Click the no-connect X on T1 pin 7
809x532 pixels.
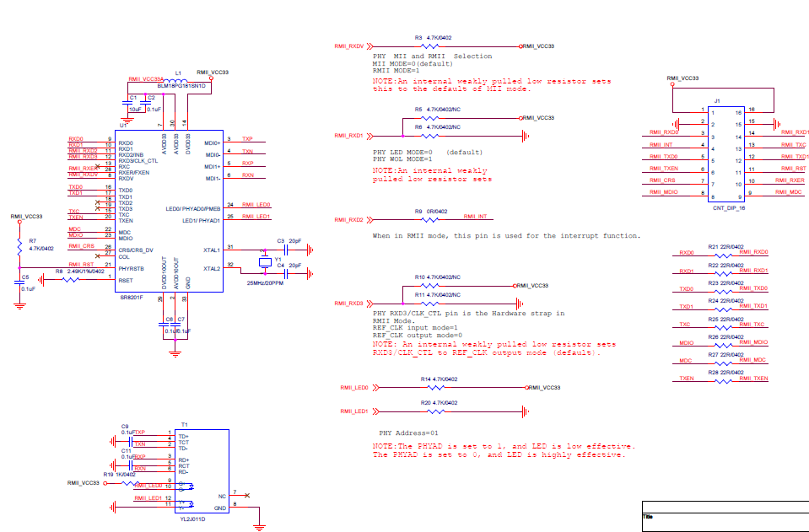pos(247,496)
